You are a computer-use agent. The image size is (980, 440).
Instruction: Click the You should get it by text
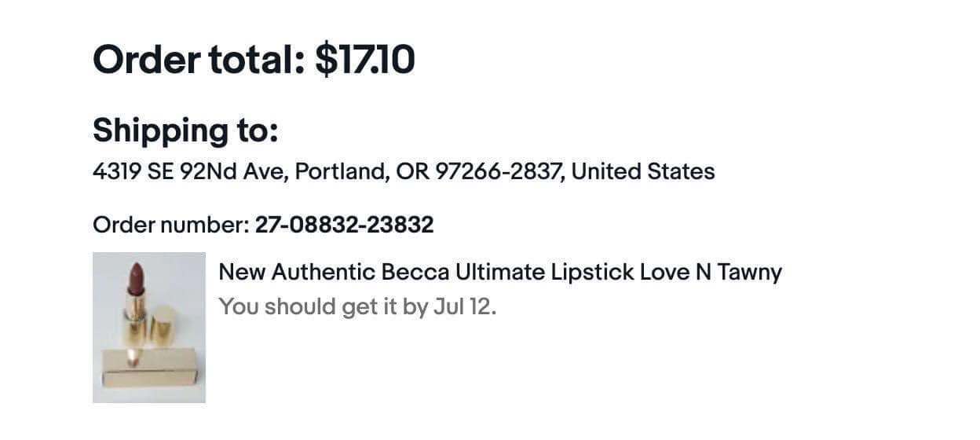click(x=324, y=306)
